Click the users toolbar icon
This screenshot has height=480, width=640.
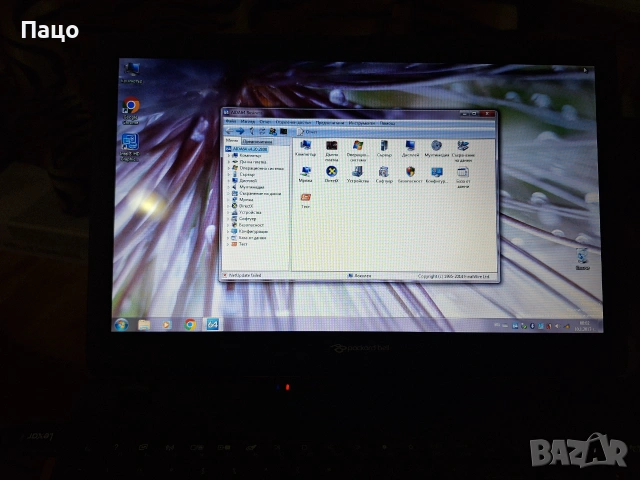pyautogui.click(x=272, y=131)
